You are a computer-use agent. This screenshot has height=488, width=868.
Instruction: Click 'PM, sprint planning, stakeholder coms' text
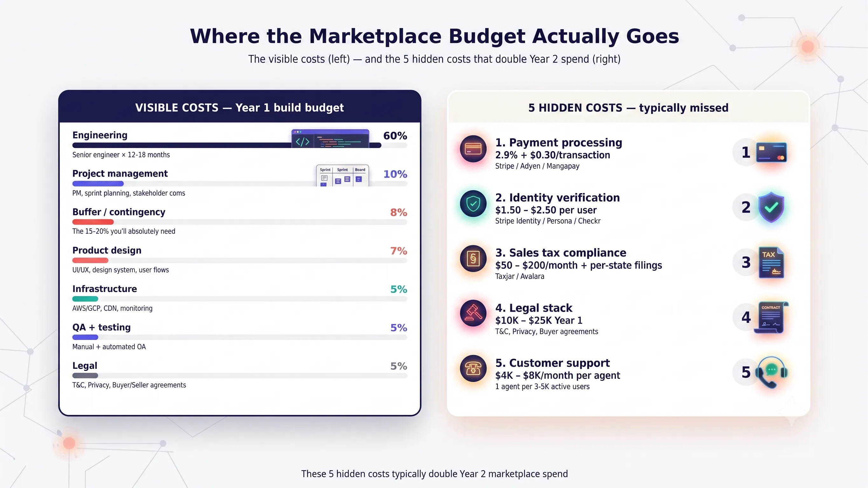pyautogui.click(x=129, y=193)
